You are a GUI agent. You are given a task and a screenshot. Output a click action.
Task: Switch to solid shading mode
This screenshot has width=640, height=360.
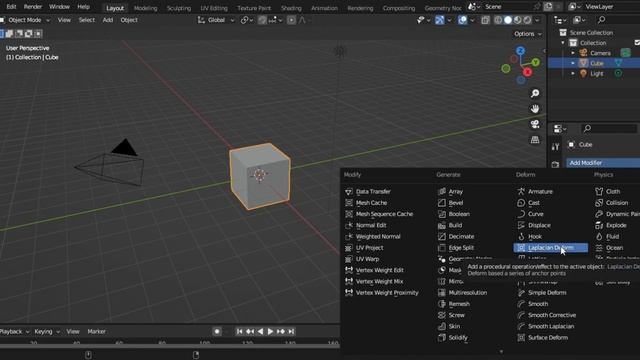pyautogui.click(x=508, y=20)
